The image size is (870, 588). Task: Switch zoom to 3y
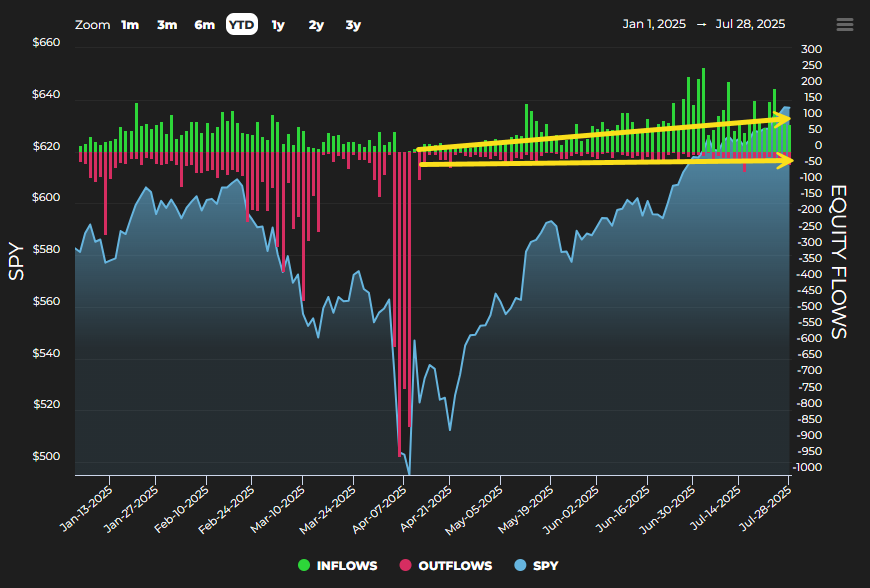coord(353,25)
